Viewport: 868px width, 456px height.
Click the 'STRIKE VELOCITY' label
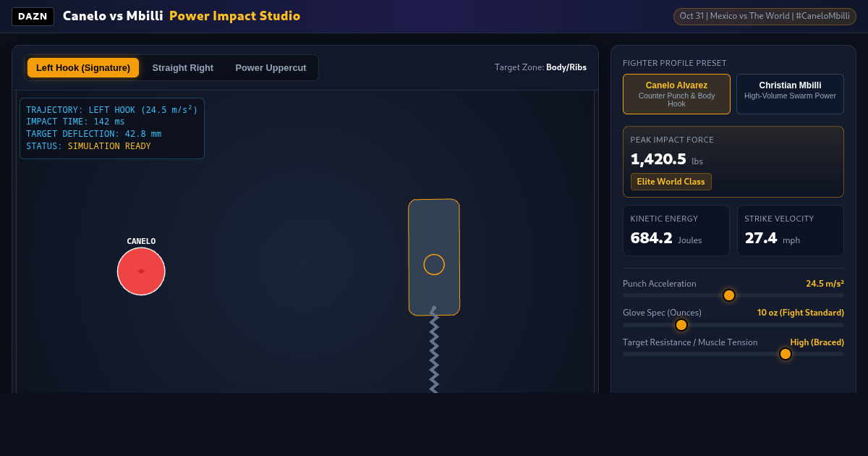pos(779,219)
